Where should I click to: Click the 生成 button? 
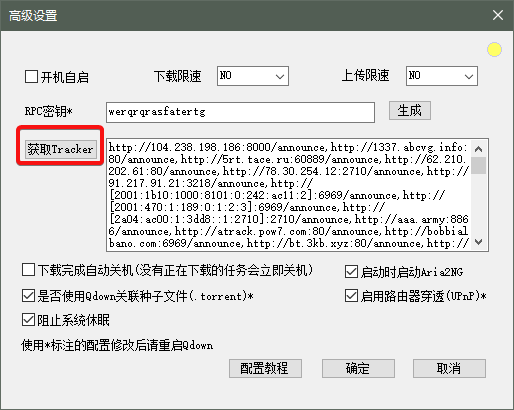click(x=410, y=110)
